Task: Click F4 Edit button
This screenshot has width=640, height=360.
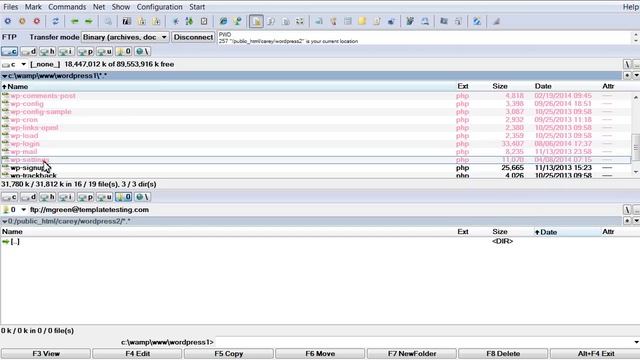Action: click(137, 353)
